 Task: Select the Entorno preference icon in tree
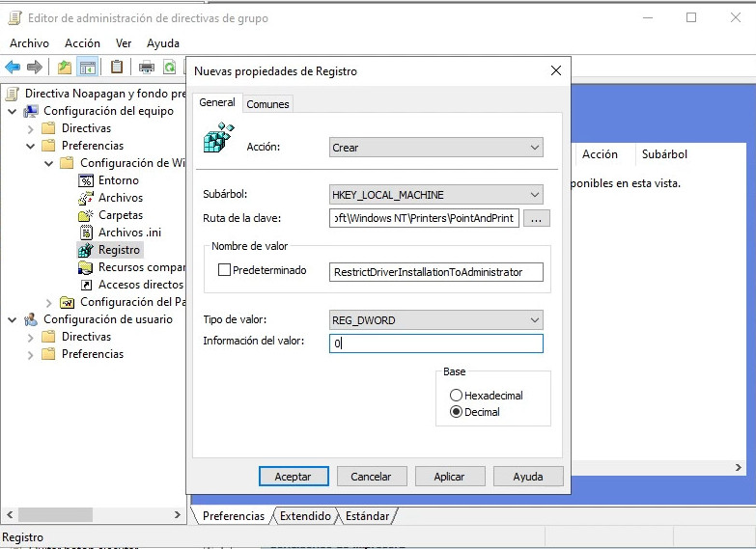(86, 180)
